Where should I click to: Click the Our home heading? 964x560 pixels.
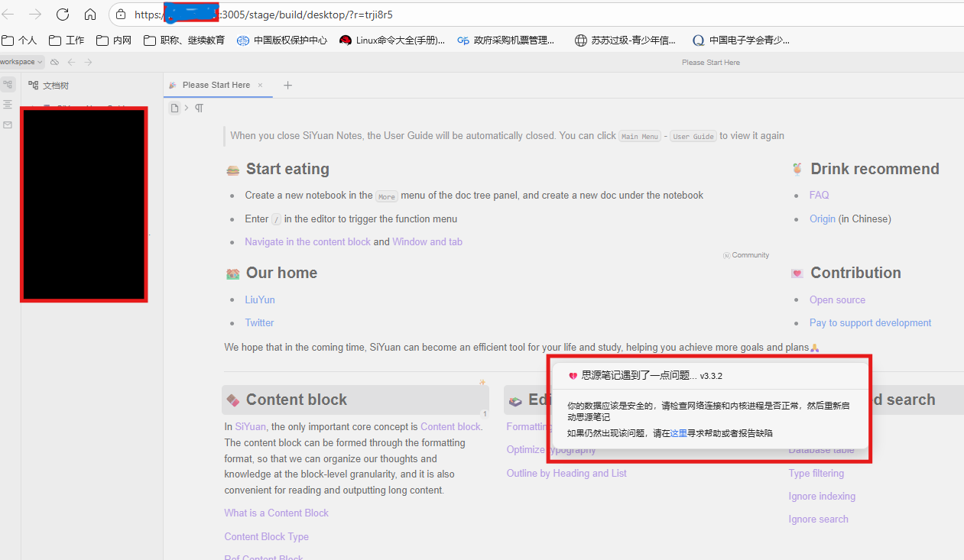click(281, 273)
